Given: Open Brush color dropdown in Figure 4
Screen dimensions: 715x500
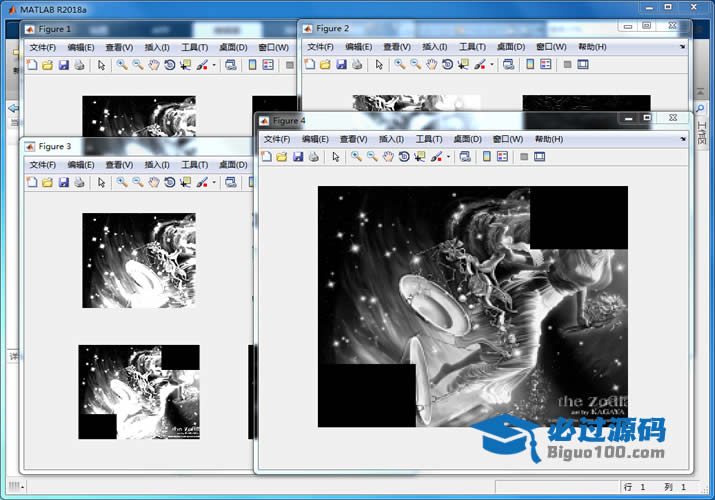Looking at the screenshot, I should [x=448, y=157].
